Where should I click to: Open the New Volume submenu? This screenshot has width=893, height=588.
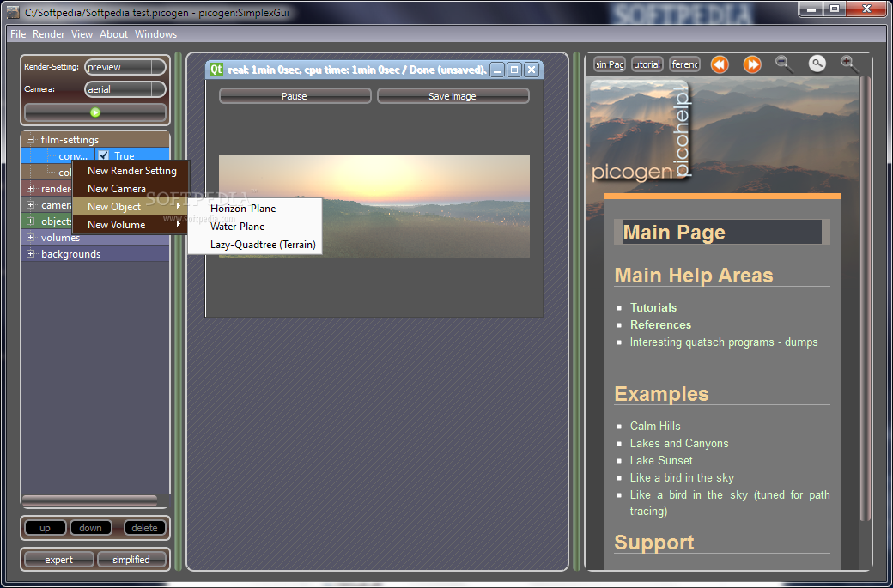pos(131,225)
